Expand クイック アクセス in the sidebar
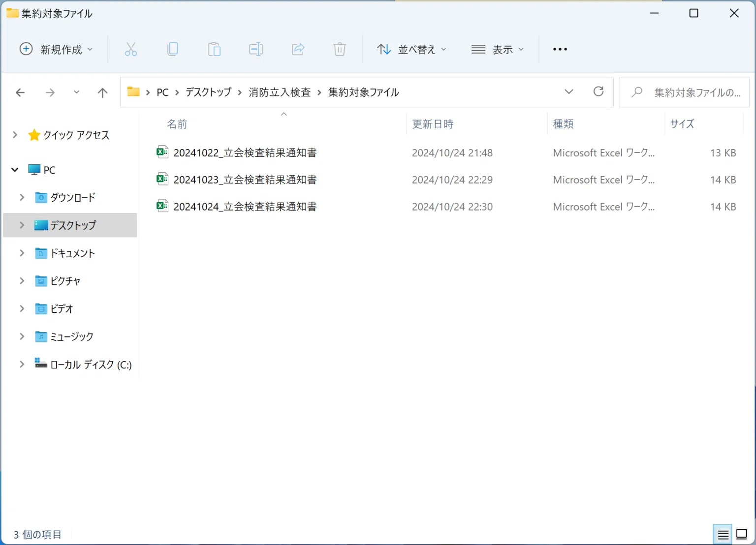756x545 pixels. 15,135
